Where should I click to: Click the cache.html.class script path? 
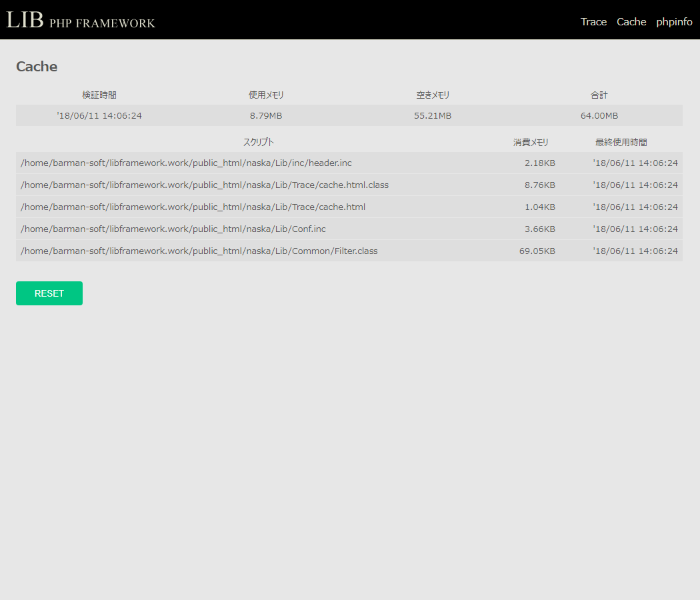click(x=205, y=185)
